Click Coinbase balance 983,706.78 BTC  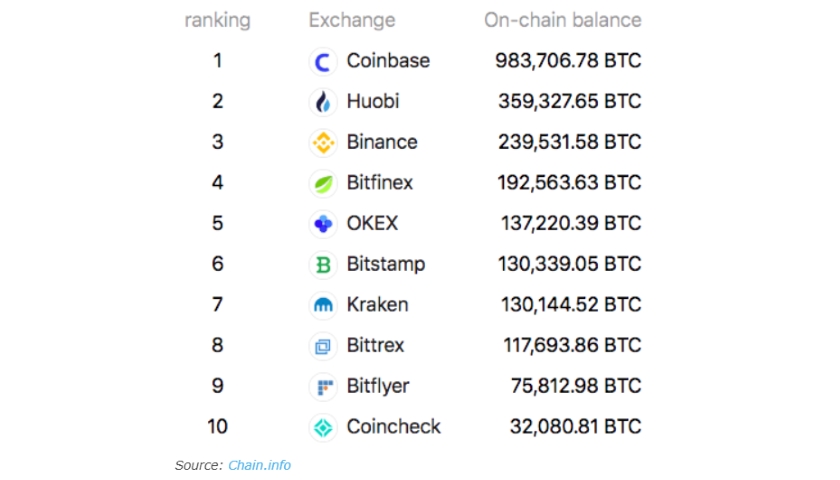(x=568, y=61)
